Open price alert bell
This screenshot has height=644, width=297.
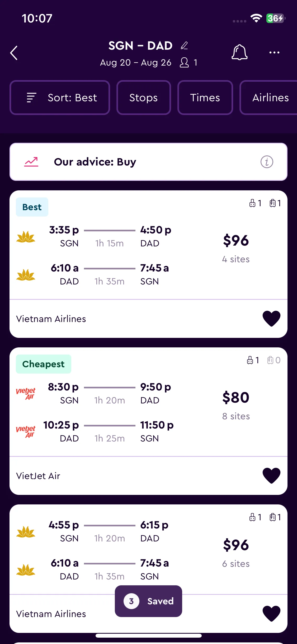click(x=239, y=52)
